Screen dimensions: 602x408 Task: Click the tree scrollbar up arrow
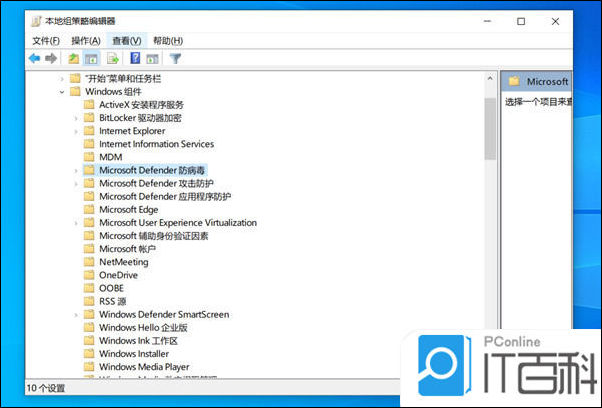pyautogui.click(x=490, y=78)
